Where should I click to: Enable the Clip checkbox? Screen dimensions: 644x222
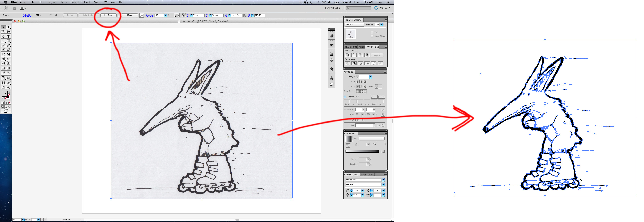pyautogui.click(x=372, y=32)
